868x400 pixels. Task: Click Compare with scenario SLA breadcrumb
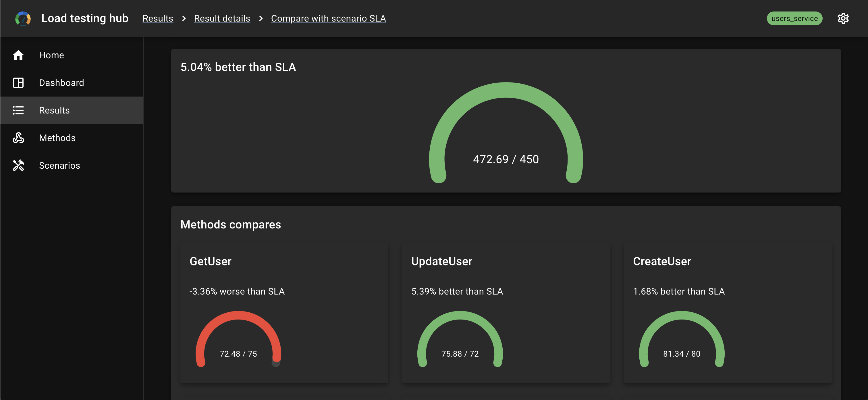coord(329,18)
